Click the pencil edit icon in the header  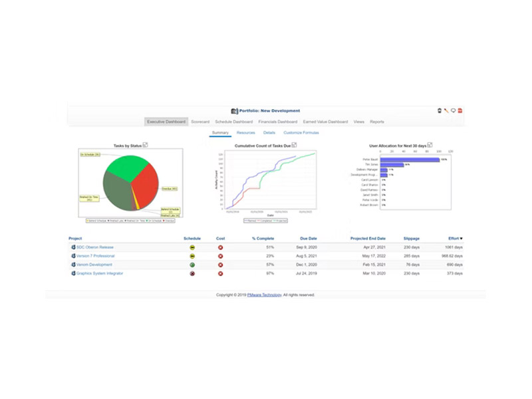tap(446, 110)
